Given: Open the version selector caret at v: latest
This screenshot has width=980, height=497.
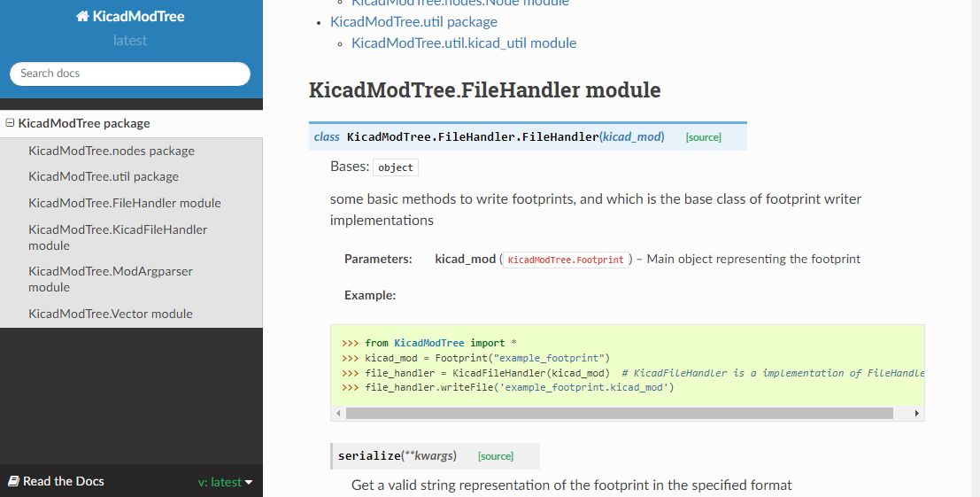Looking at the screenshot, I should click(249, 482).
